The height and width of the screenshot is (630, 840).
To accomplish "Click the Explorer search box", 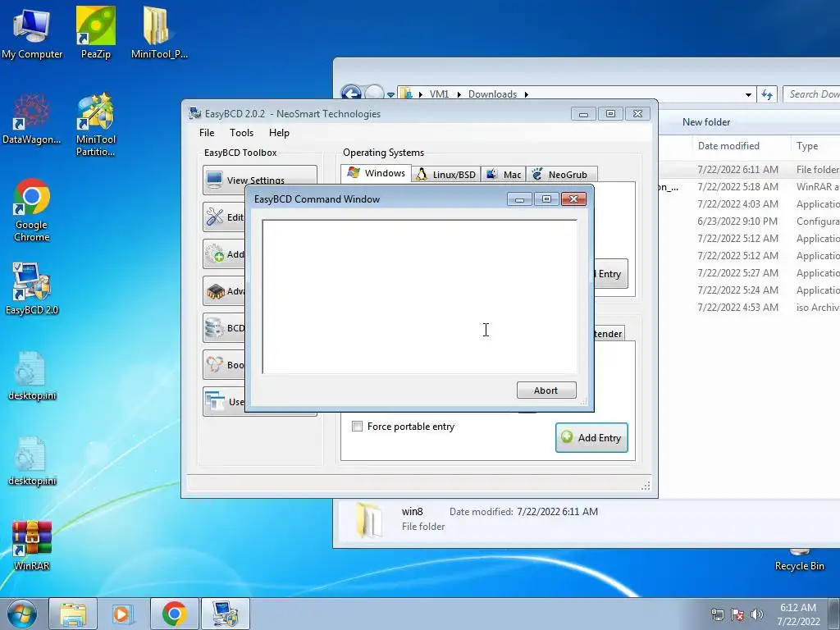I will (811, 94).
